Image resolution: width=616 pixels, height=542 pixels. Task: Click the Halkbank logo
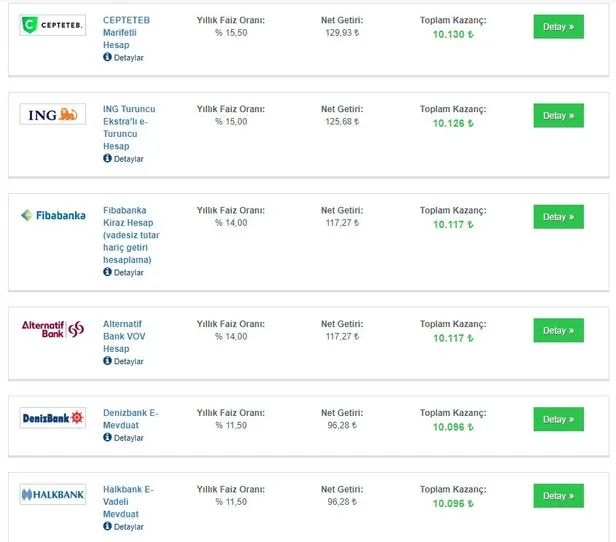tap(53, 495)
